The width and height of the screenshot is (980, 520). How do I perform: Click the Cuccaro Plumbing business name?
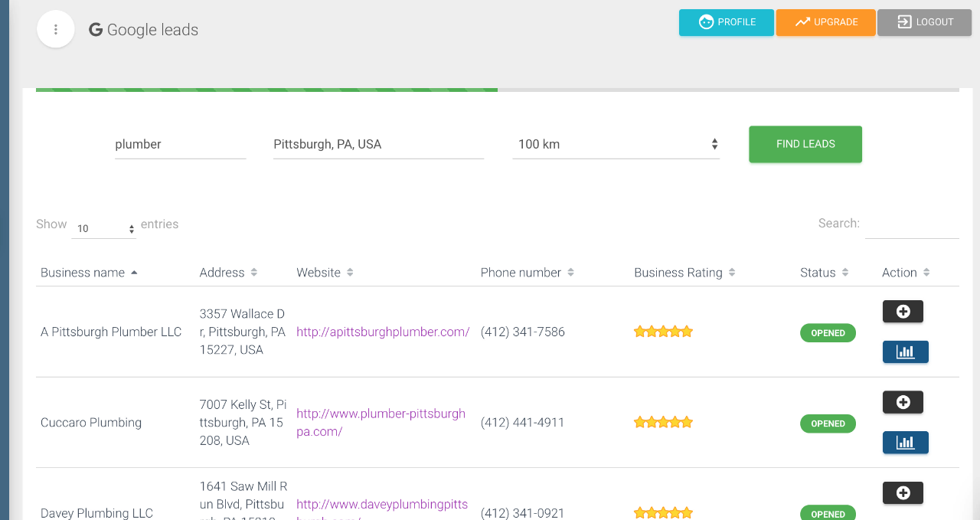[91, 423]
